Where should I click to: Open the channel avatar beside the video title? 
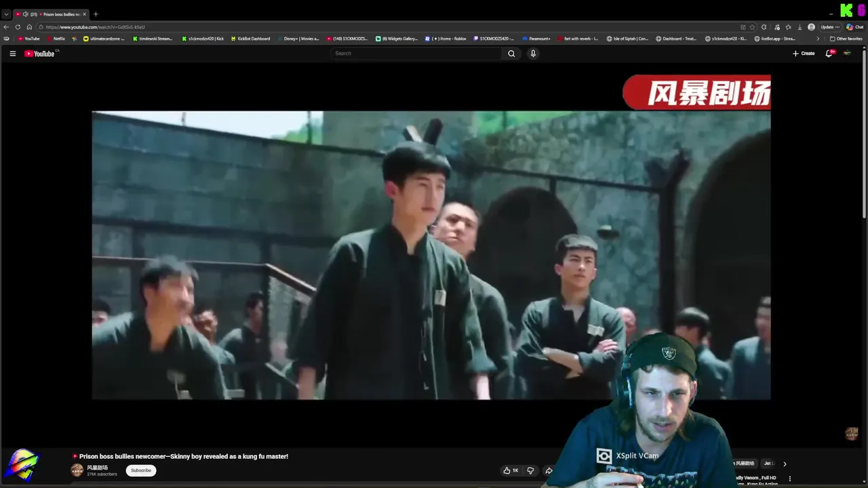(77, 470)
